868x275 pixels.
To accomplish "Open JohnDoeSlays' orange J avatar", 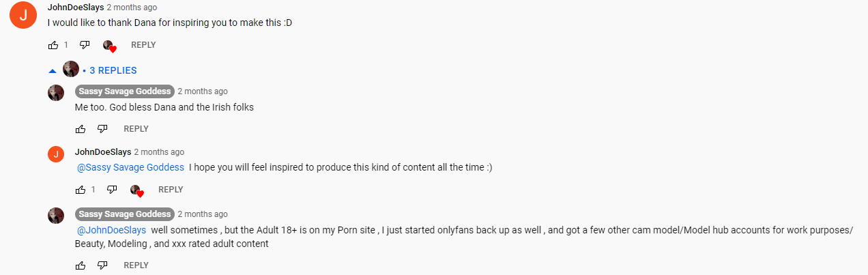I will pos(23,16).
